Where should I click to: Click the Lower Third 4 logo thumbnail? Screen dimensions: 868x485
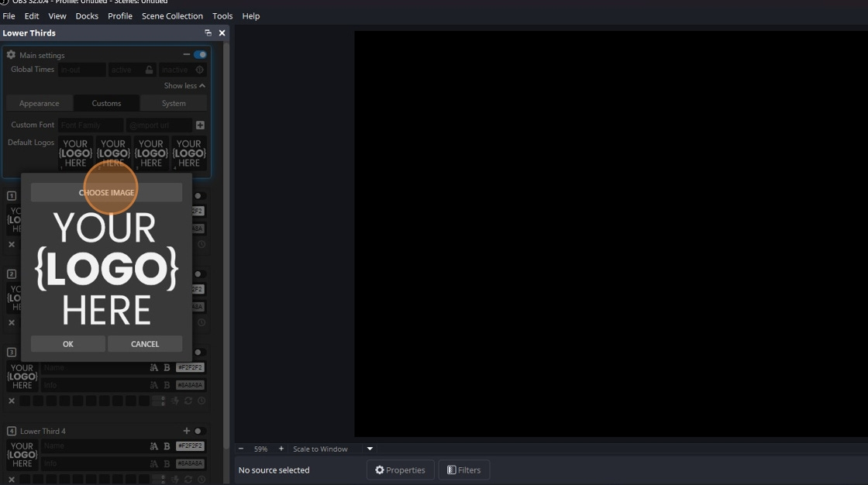(22, 455)
